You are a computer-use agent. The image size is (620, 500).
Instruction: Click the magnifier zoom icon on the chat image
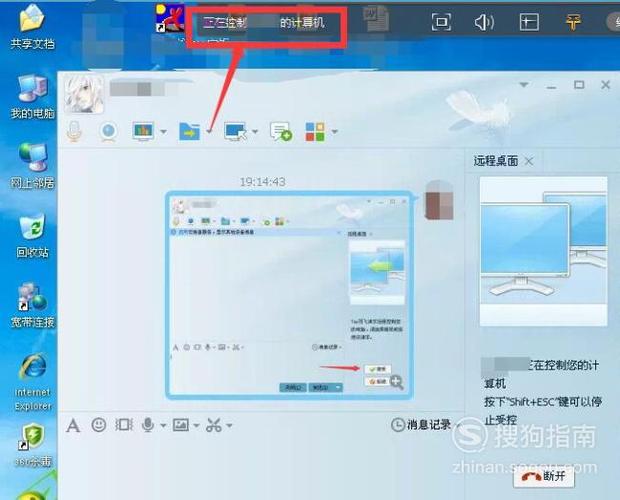pyautogui.click(x=396, y=382)
